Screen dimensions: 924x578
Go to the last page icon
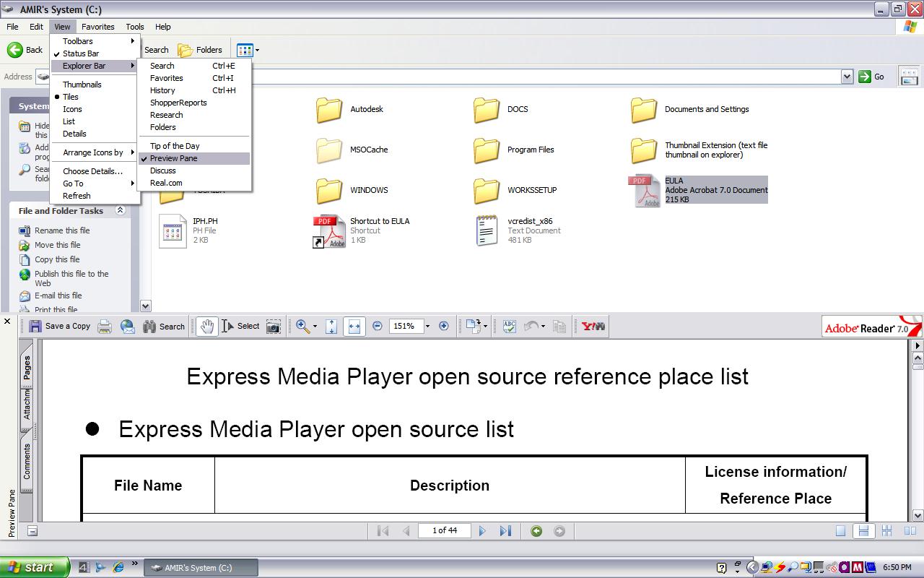coord(505,531)
